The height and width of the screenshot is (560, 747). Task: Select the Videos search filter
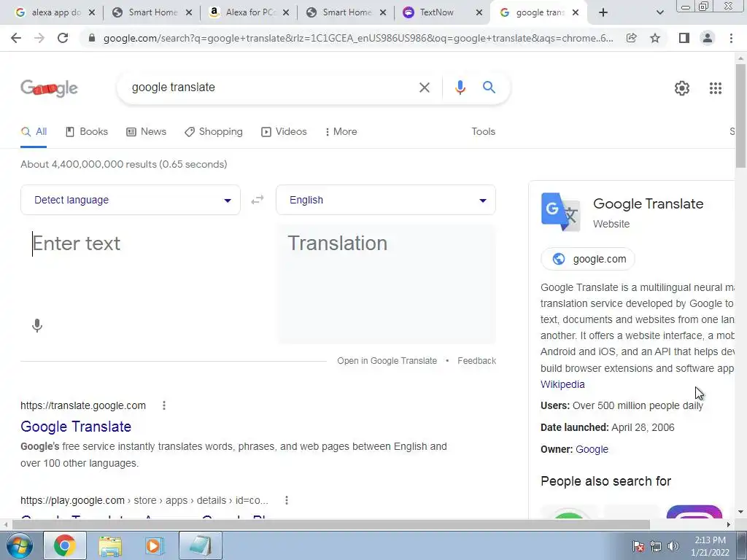click(284, 132)
